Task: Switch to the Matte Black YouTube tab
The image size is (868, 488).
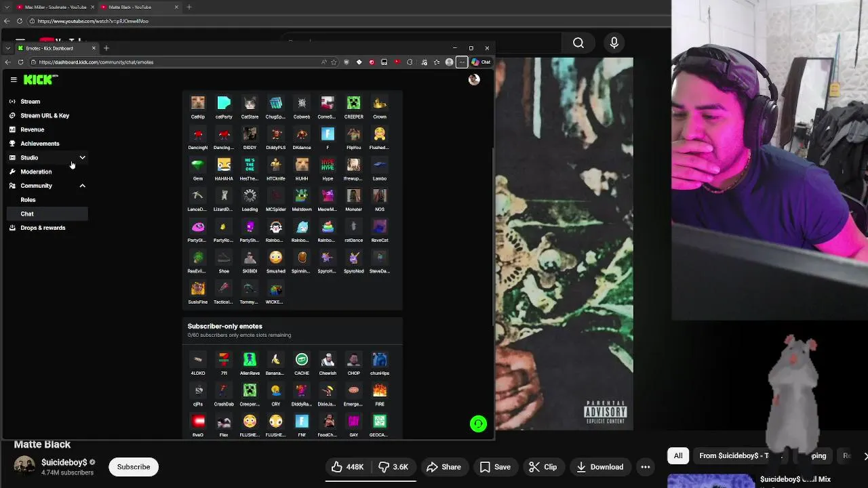Action: [x=139, y=7]
